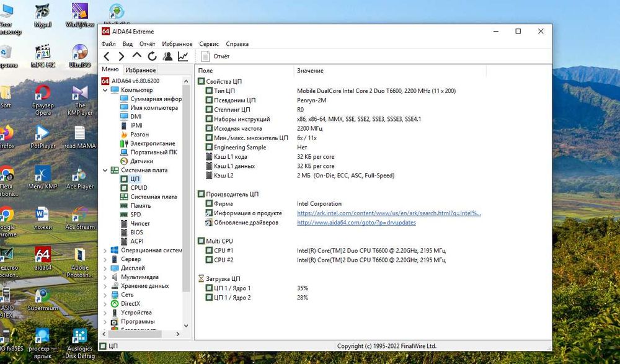Viewport: 620px width, 364px height.
Task: Select the BIOS tree item
Action: click(x=131, y=233)
